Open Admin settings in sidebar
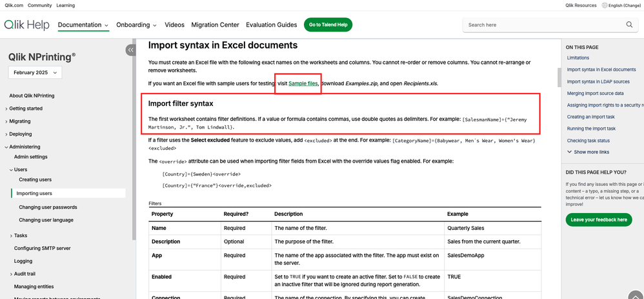The width and height of the screenshot is (644, 299). click(x=30, y=157)
